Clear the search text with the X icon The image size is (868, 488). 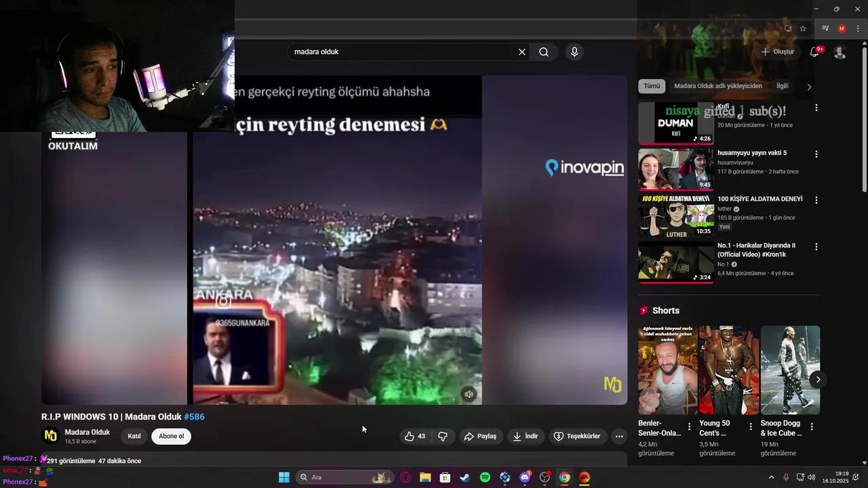click(x=522, y=52)
